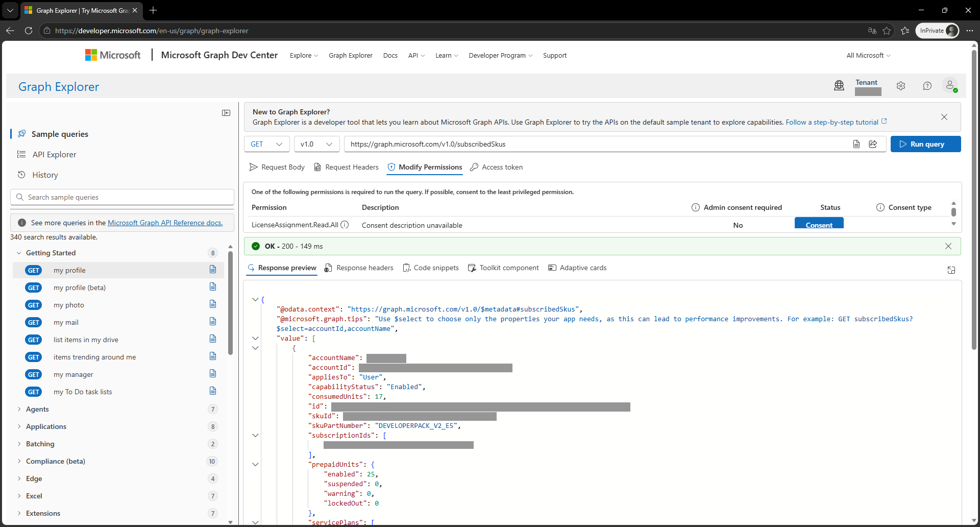Click info icon next to LicenseAssignment.Read.All
980x527 pixels.
[345, 225]
